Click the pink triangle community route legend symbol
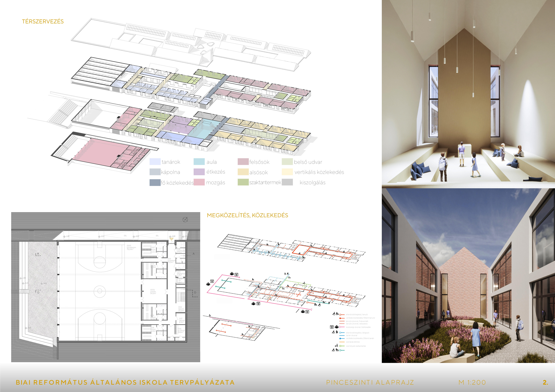This screenshot has width=555, height=392. 340,327
